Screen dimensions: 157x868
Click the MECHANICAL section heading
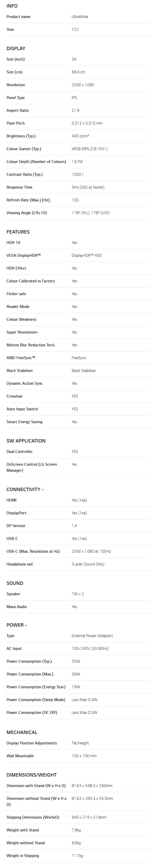point(22,732)
